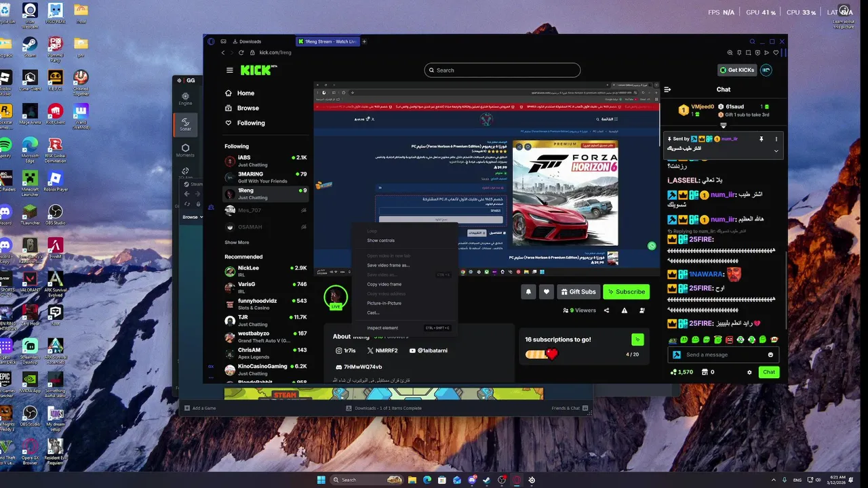Select Cast from context menu
The image size is (868, 488).
coord(405,312)
